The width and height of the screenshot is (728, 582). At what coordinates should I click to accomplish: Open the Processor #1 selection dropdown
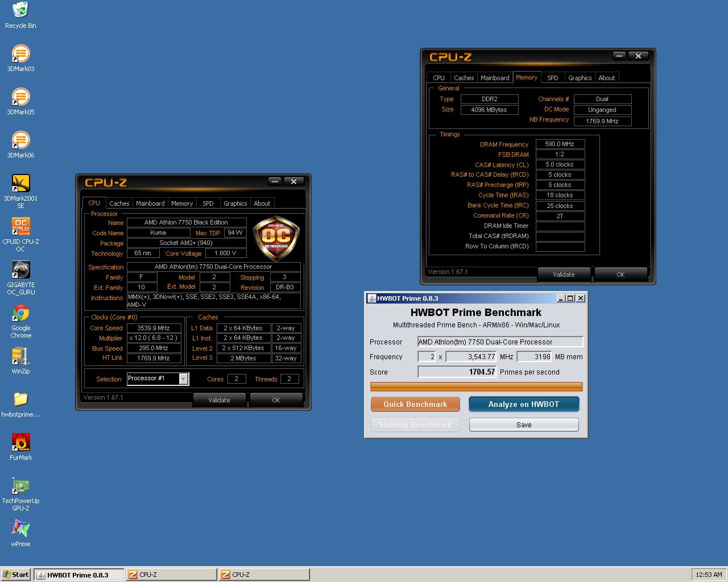tap(184, 379)
